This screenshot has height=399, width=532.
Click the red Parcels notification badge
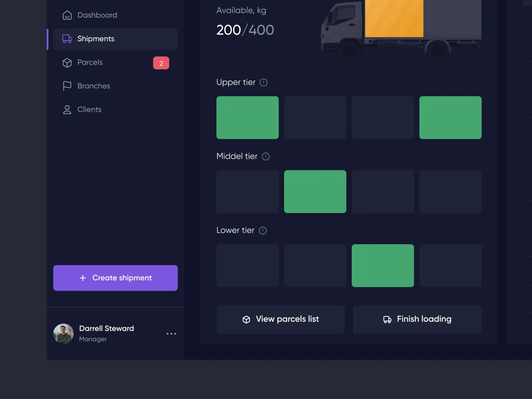click(161, 63)
